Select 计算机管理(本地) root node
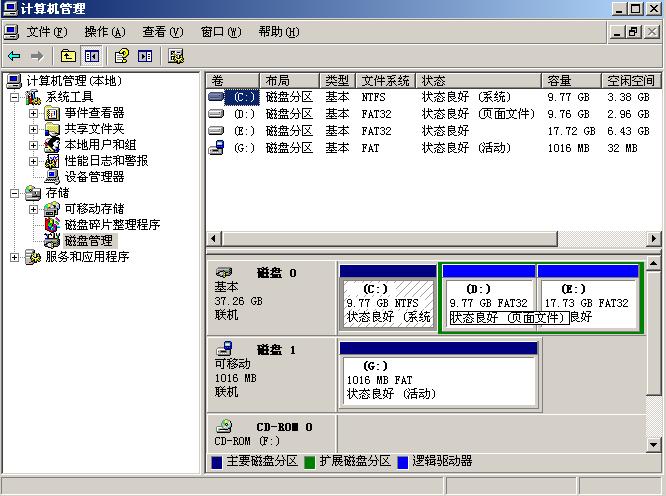Screen dimensions: 666x496 pos(74,81)
